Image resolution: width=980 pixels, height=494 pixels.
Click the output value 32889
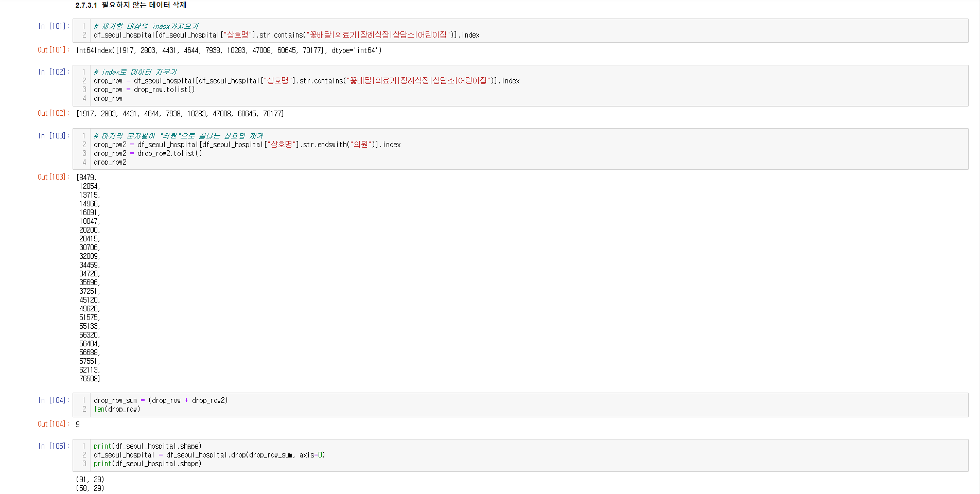tap(90, 256)
